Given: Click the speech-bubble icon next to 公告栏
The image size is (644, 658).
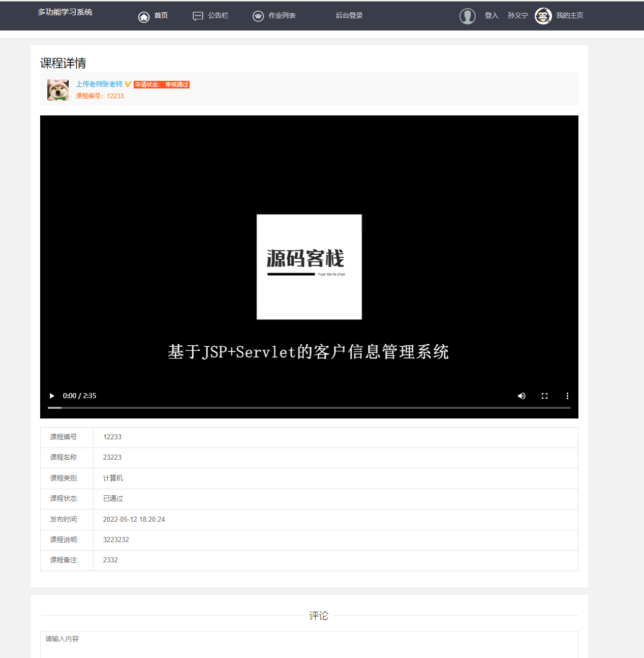Looking at the screenshot, I should pos(197,16).
